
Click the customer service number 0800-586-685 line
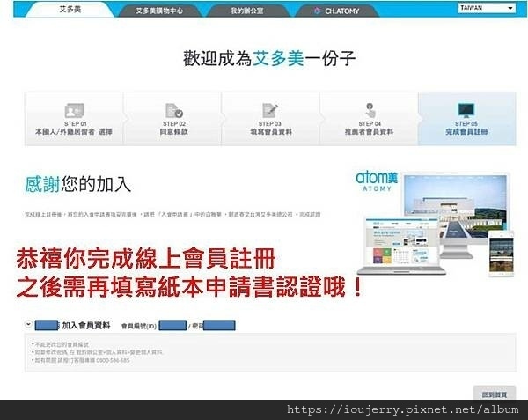(81, 360)
